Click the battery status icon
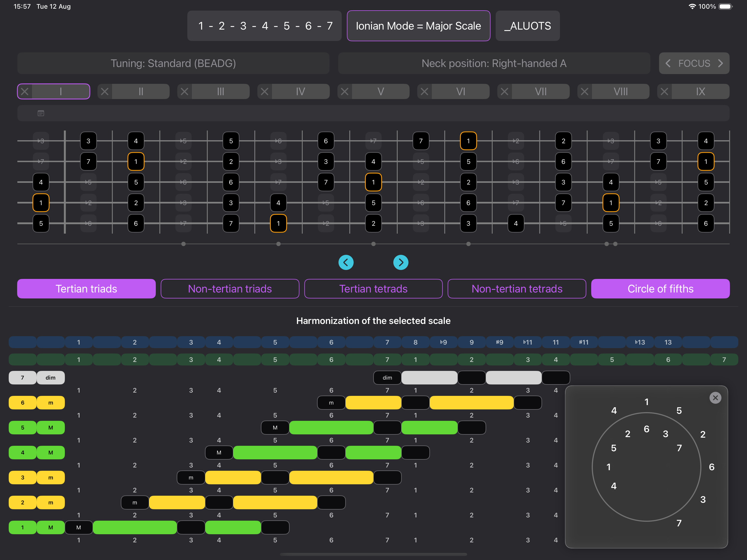Screen dimensions: 747x560 tap(725, 7)
